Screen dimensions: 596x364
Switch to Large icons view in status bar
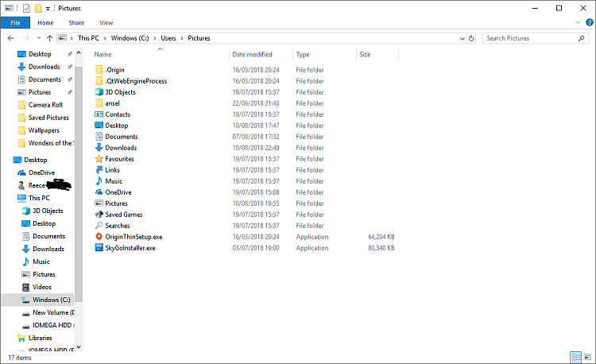(x=587, y=357)
